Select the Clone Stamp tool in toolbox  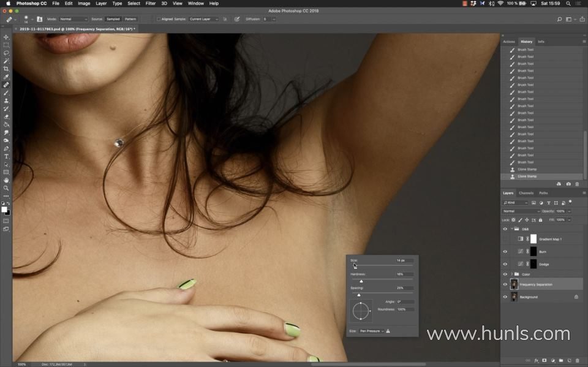coord(6,100)
